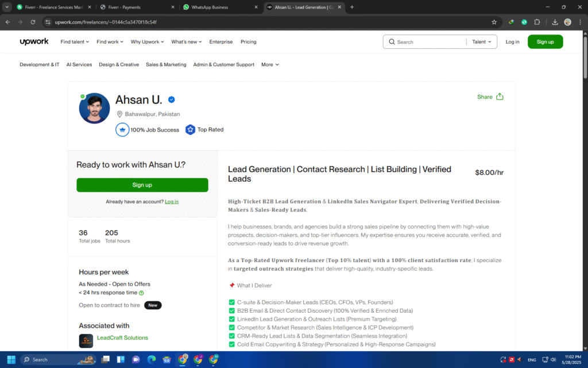
Task: Click the Log in link below Sign up
Action: pos(171,202)
